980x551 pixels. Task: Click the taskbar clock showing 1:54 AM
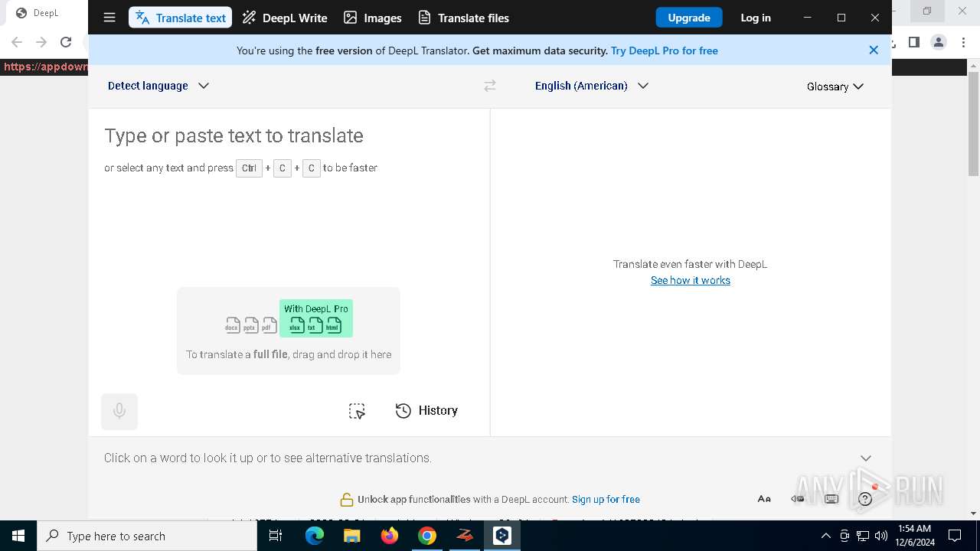914,536
